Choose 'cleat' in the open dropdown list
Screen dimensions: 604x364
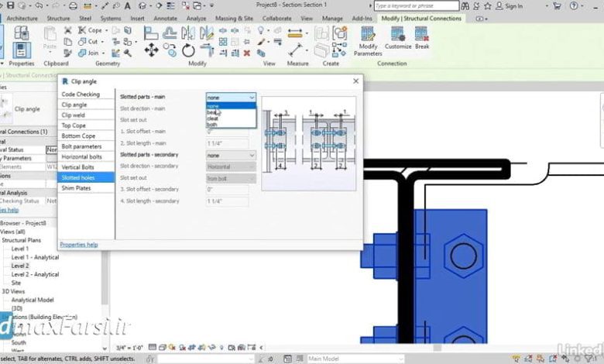click(x=231, y=118)
